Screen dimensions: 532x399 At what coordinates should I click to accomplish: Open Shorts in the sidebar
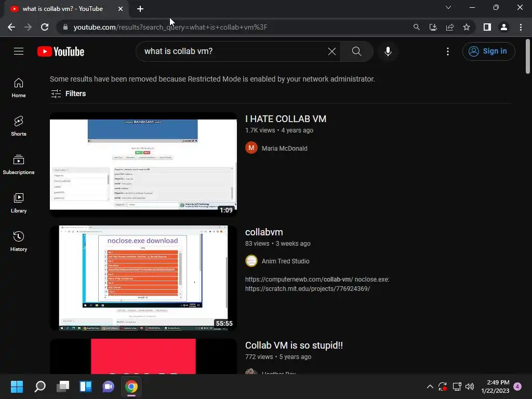pos(19,126)
